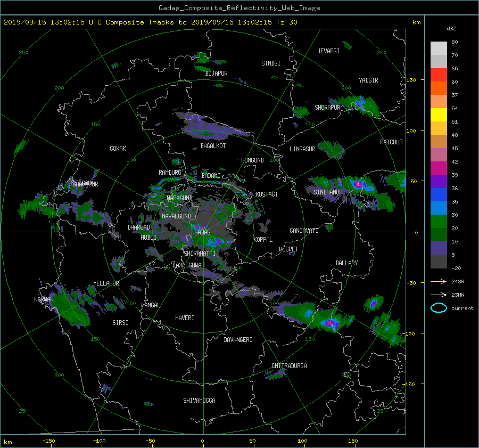The image size is (479, 448).
Task: Click the white 23MN arrow legend icon
Action: 439,295
